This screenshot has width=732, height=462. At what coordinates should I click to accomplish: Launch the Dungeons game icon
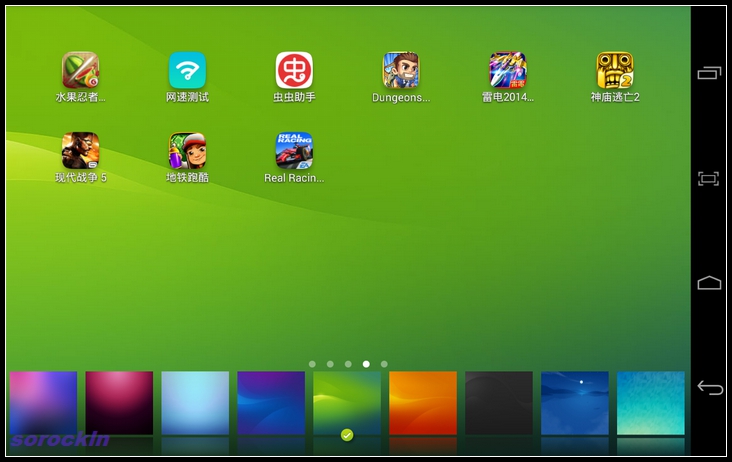(401, 71)
